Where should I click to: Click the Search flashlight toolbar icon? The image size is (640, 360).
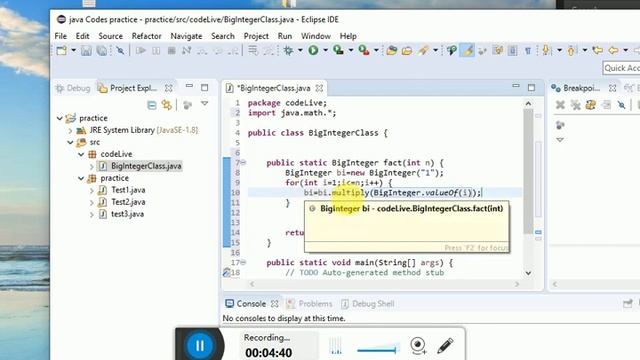click(x=422, y=51)
